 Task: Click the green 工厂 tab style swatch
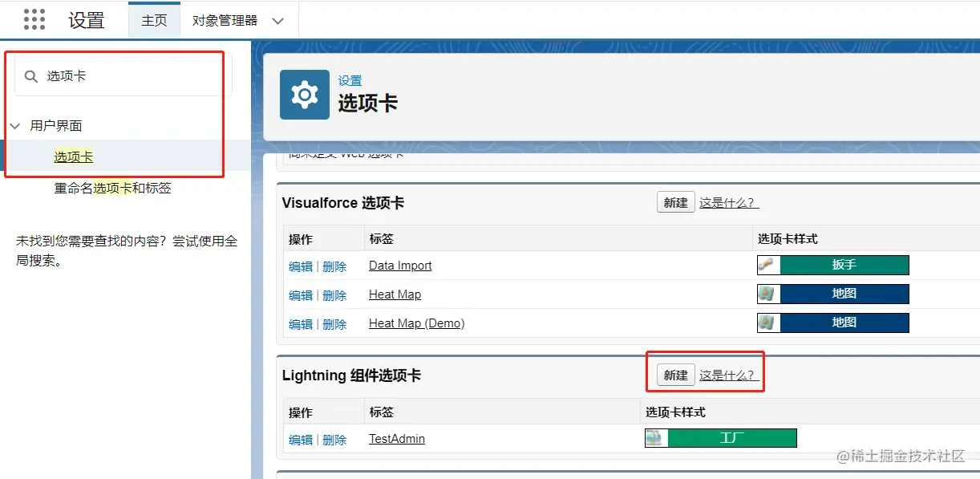731,438
